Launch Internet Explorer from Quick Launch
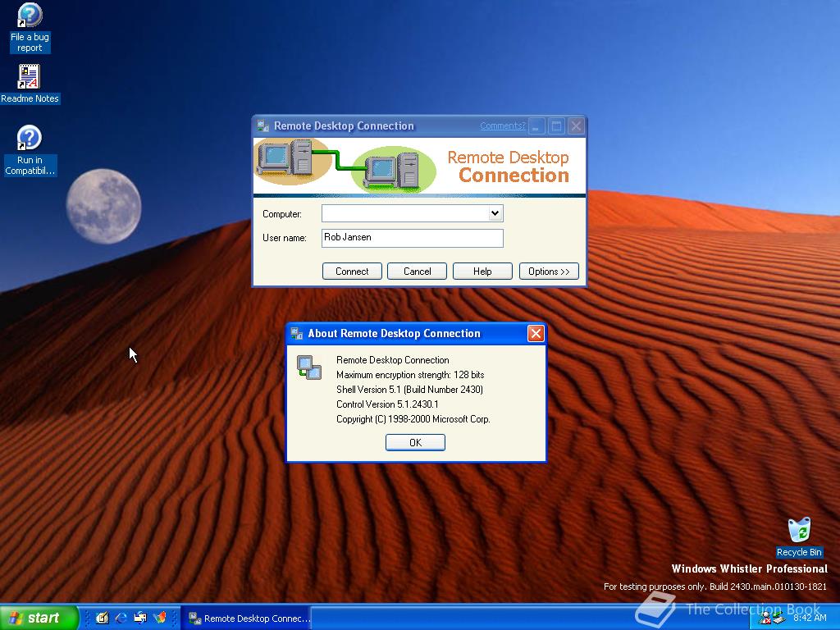The height and width of the screenshot is (630, 840). click(121, 618)
